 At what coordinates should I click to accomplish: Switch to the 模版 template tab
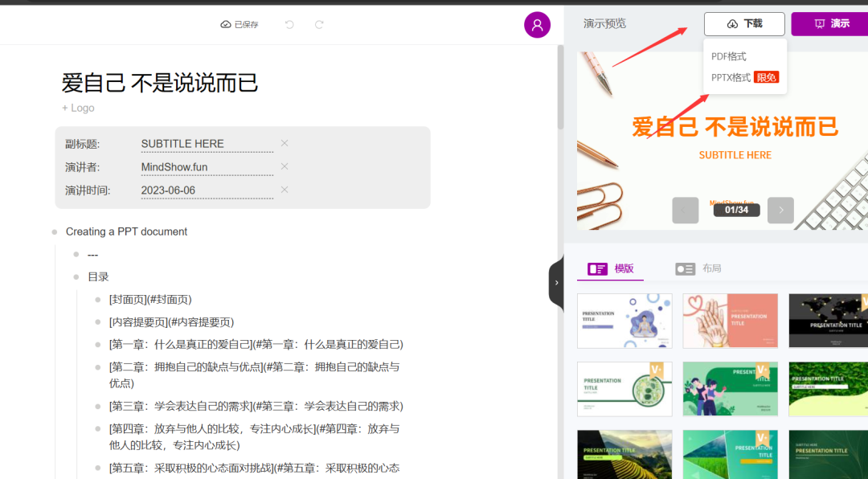610,268
